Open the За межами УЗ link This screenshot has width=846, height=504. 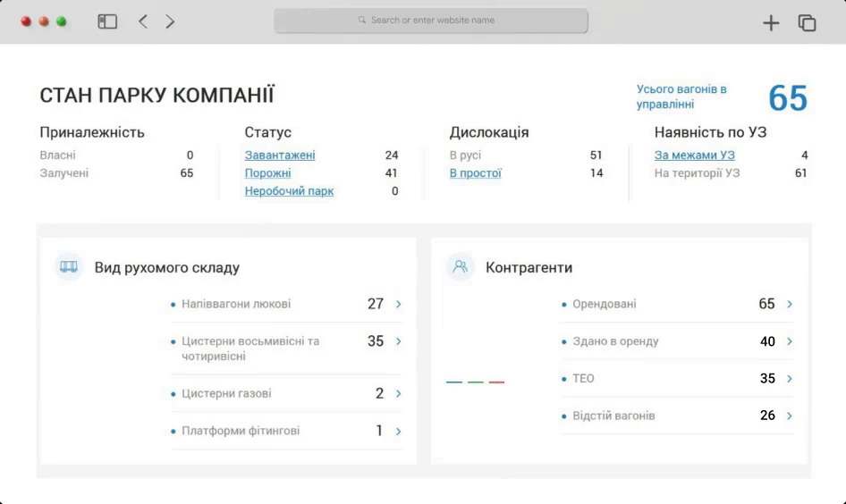[694, 155]
